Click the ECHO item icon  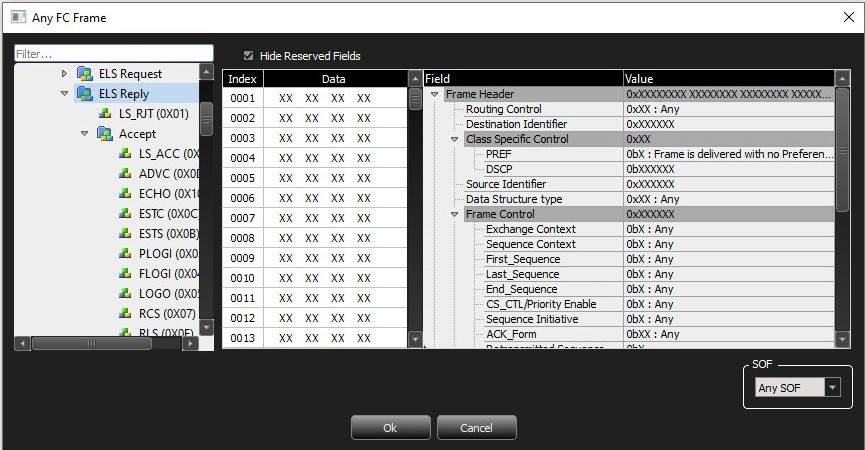click(x=125, y=194)
